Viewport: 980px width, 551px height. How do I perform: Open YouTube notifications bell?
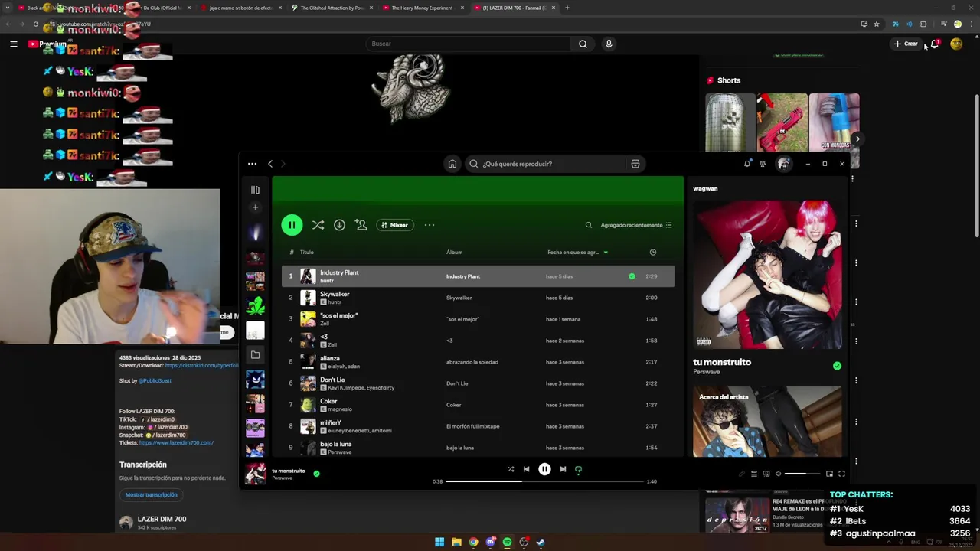tap(935, 44)
